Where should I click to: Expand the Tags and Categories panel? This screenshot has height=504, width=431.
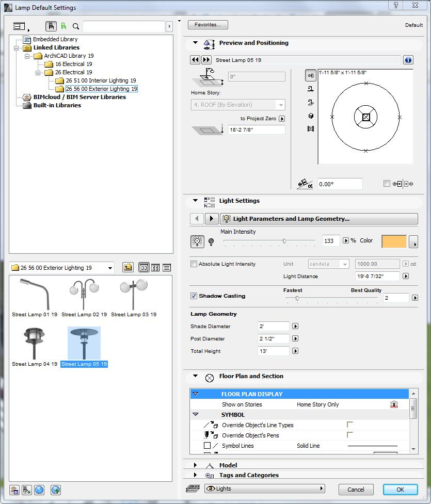195,475
